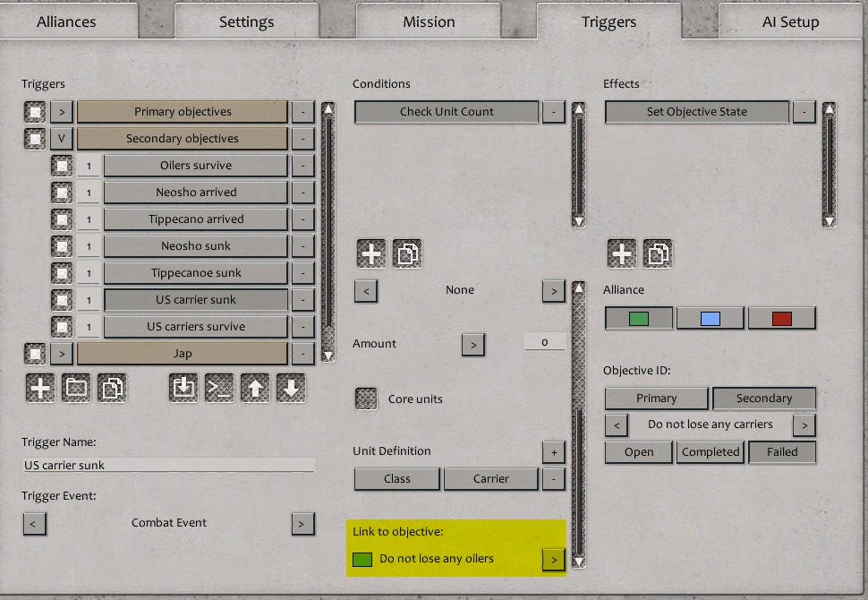Go to previous option before None

(366, 291)
